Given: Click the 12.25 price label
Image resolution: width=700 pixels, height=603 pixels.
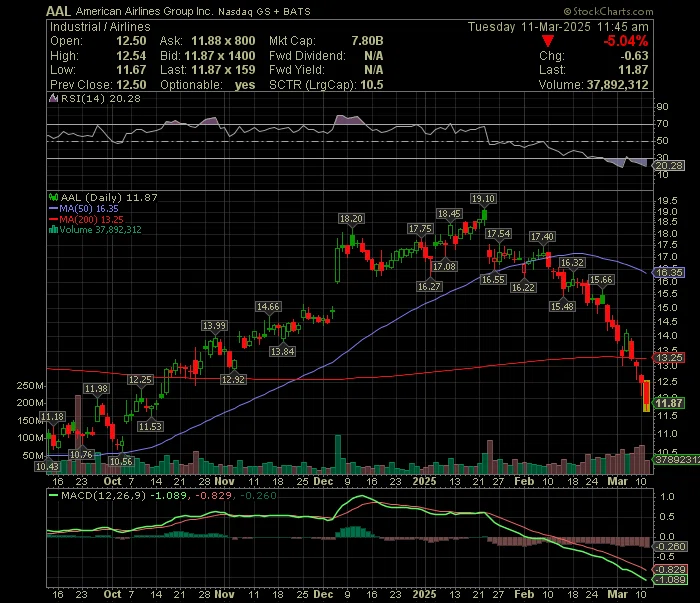Looking at the screenshot, I should (x=140, y=380).
